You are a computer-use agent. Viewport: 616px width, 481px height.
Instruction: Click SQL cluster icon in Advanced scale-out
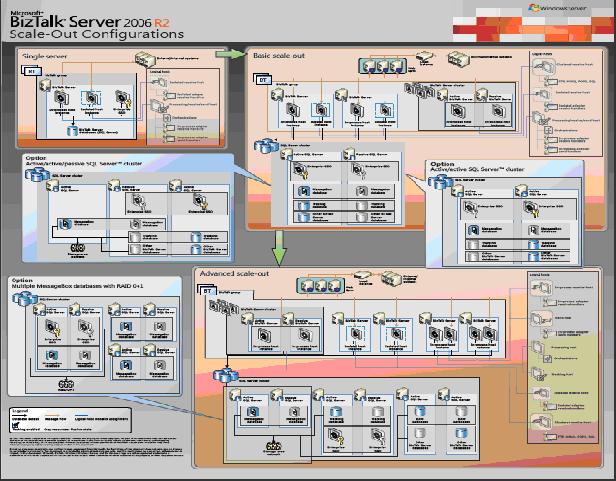(226, 375)
